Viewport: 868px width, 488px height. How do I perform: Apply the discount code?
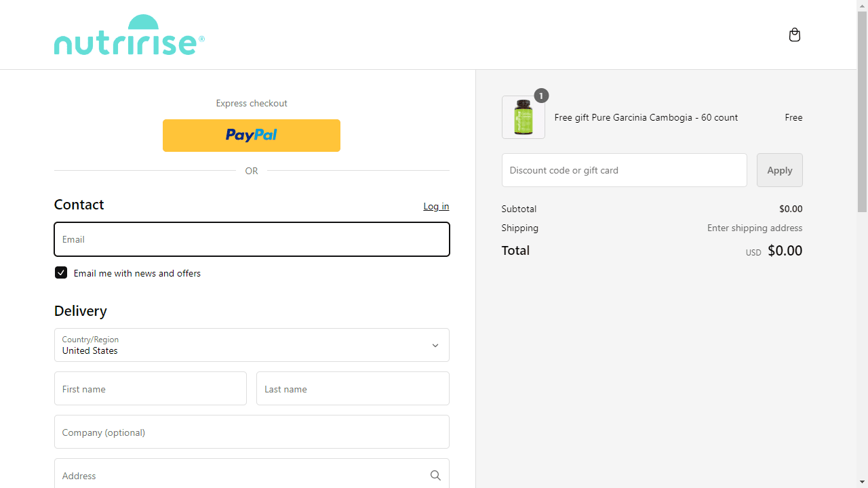click(780, 170)
